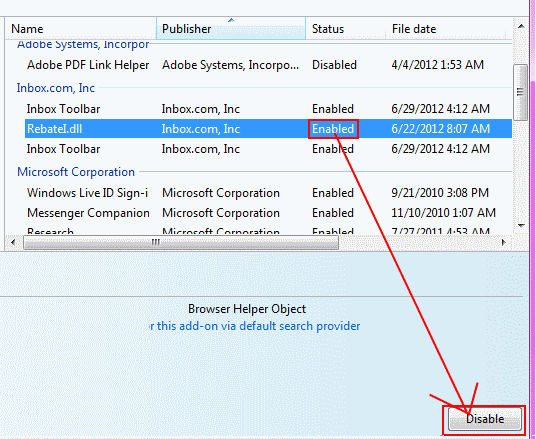The height and width of the screenshot is (439, 536).
Task: Collapse the Inbox.com, Inc group header
Action: click(x=56, y=88)
